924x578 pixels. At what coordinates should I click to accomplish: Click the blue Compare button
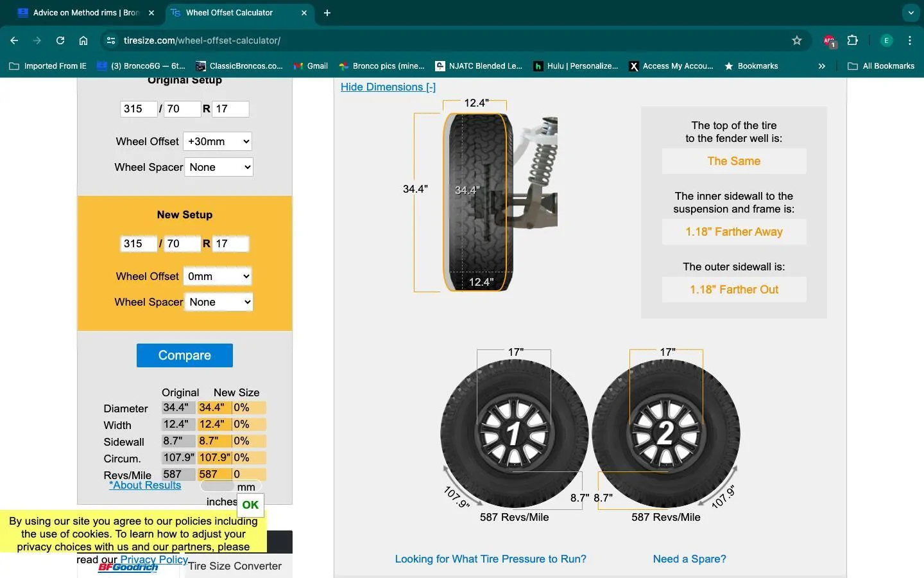[185, 355]
